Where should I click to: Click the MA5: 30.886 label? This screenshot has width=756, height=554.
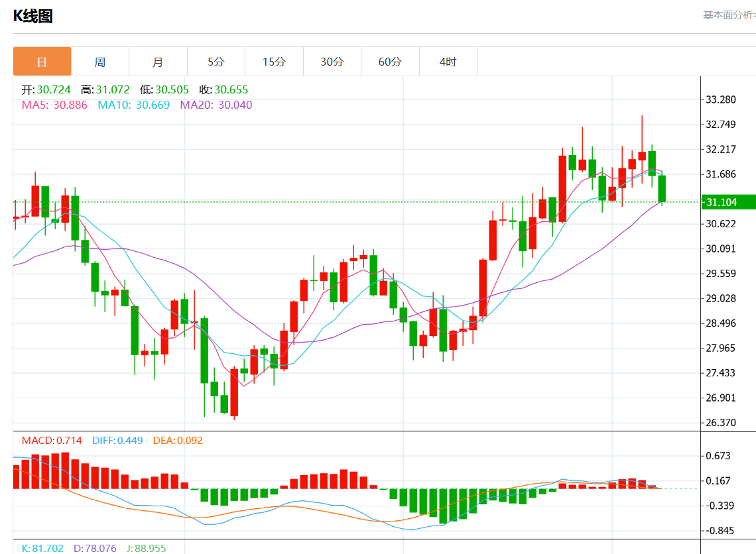tap(54, 105)
